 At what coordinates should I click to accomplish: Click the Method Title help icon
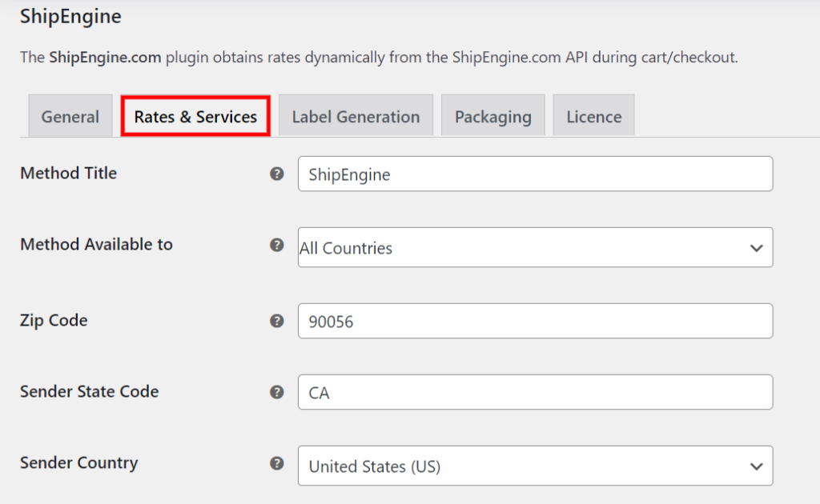[x=276, y=174]
